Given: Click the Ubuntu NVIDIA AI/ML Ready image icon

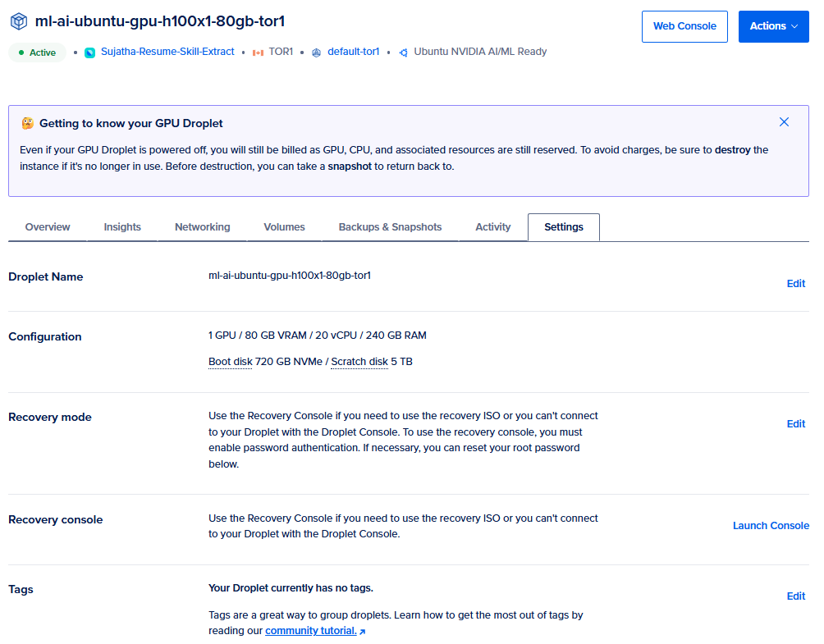Looking at the screenshot, I should 403,51.
